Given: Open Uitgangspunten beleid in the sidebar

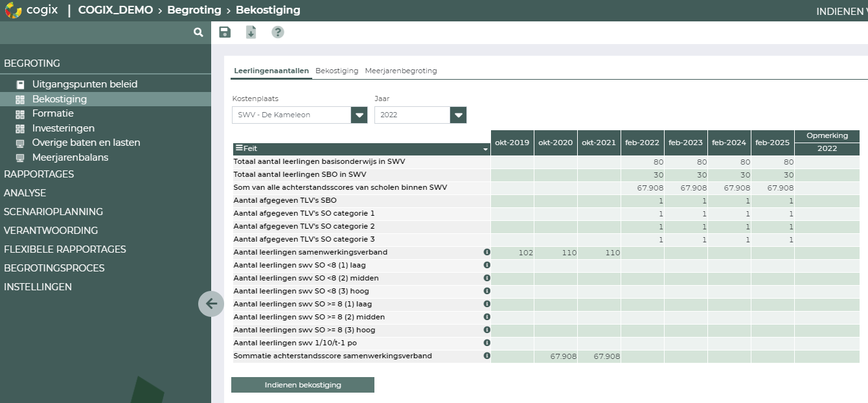Looking at the screenshot, I should pos(85,84).
